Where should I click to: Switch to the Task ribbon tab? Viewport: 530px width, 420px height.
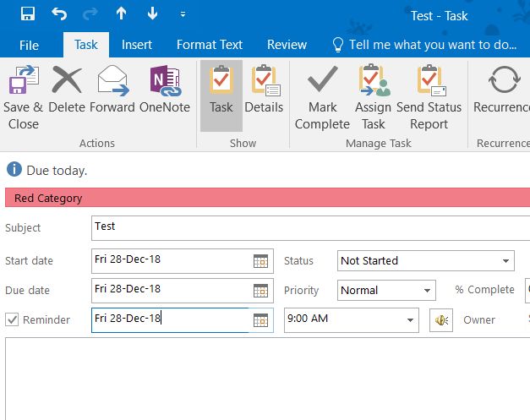coord(86,45)
